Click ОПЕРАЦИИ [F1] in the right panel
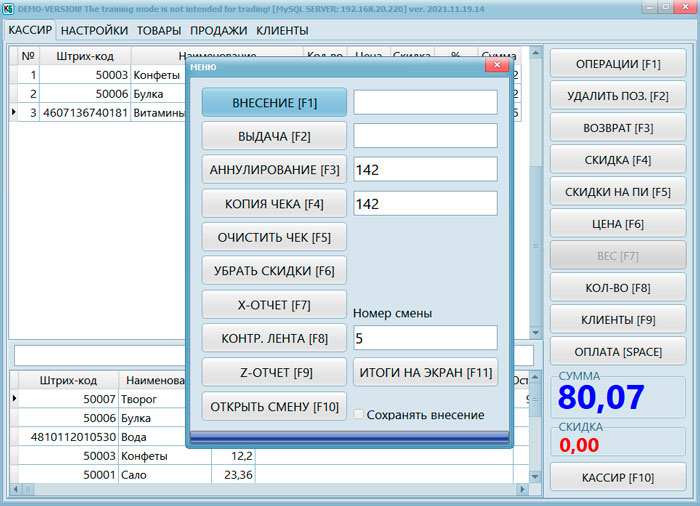Viewport: 700px width, 506px height. 618,64
